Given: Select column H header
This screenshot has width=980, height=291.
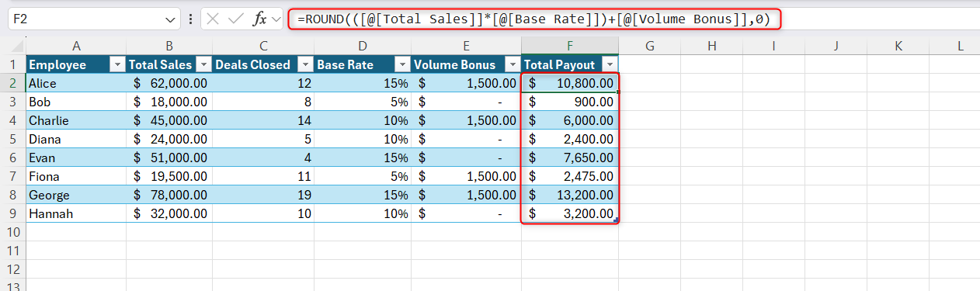Looking at the screenshot, I should [x=712, y=46].
